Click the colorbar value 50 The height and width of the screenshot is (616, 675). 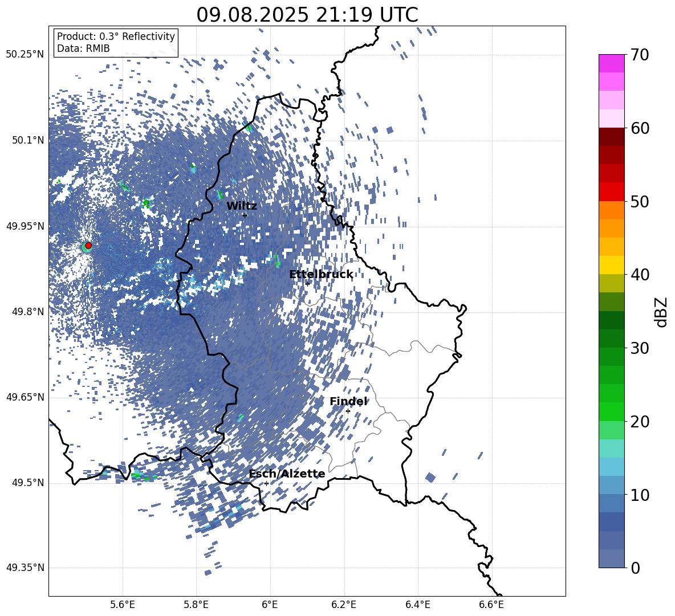tap(640, 202)
